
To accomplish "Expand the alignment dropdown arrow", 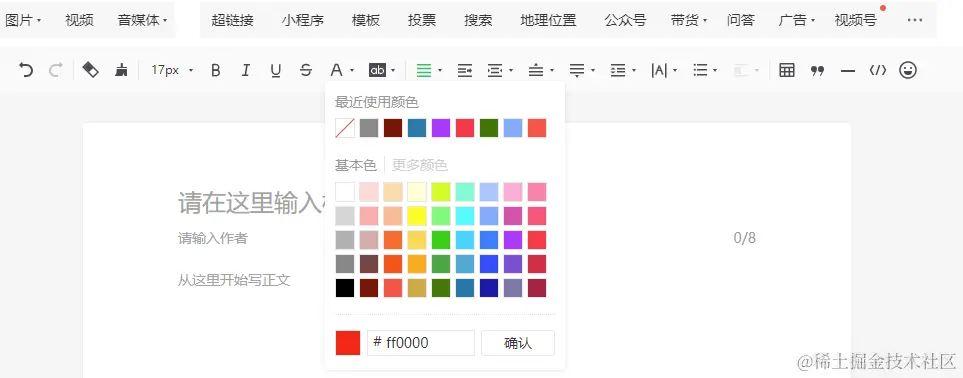I will (440, 71).
